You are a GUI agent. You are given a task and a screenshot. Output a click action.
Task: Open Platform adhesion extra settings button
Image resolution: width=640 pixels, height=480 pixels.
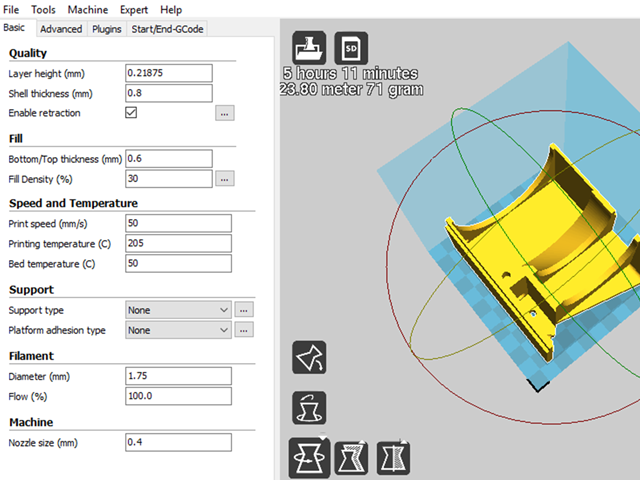tap(244, 330)
